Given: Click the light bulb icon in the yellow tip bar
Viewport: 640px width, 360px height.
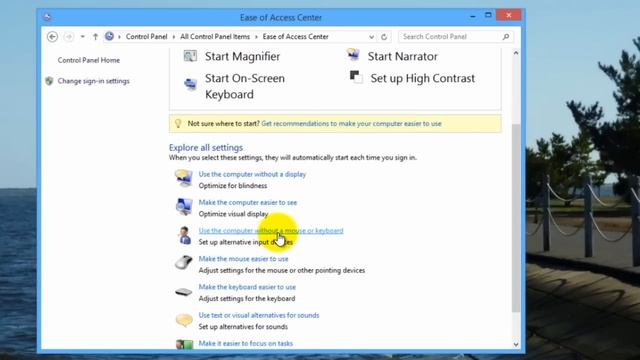Looking at the screenshot, I should point(178,123).
